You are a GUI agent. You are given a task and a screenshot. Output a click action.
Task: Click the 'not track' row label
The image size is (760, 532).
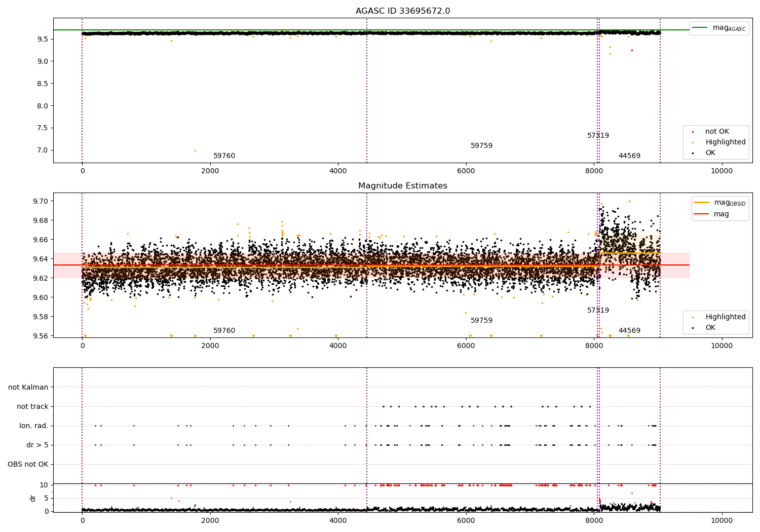coord(32,407)
